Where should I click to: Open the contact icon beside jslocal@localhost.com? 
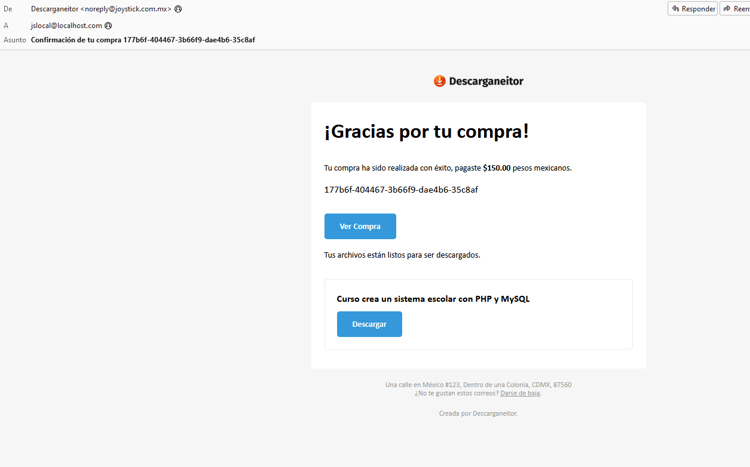click(x=108, y=26)
